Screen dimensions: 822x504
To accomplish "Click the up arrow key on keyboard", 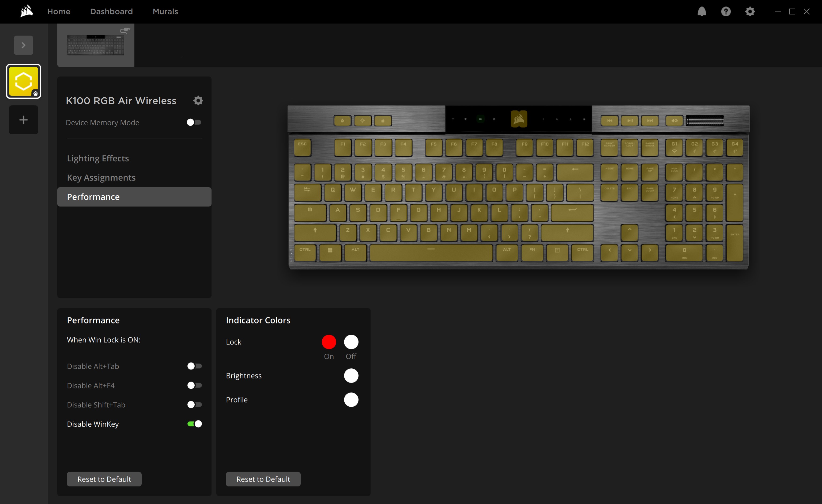I will pyautogui.click(x=629, y=233).
